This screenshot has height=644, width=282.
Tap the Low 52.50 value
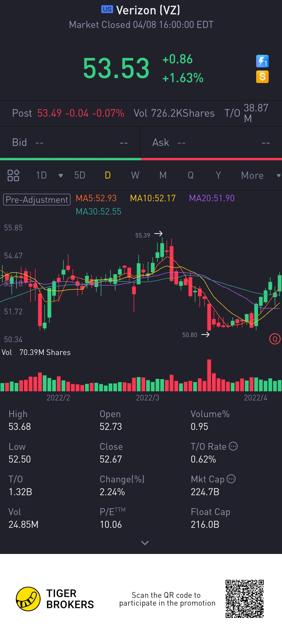(20, 459)
